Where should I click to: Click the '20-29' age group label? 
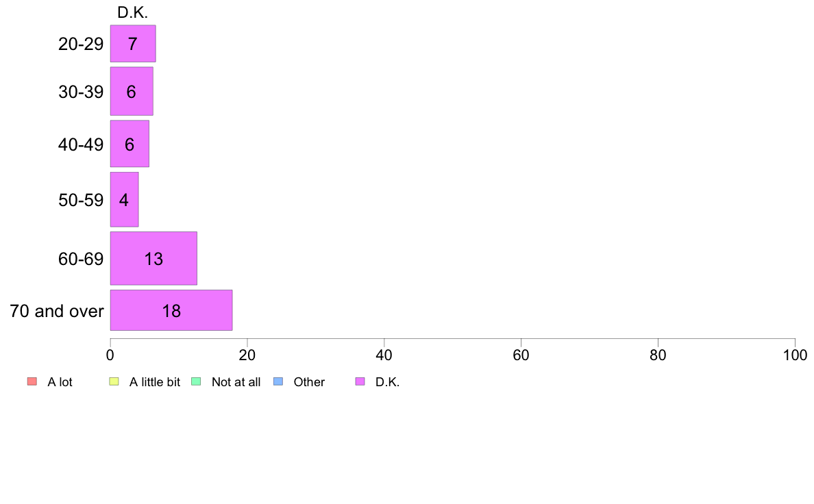point(81,44)
